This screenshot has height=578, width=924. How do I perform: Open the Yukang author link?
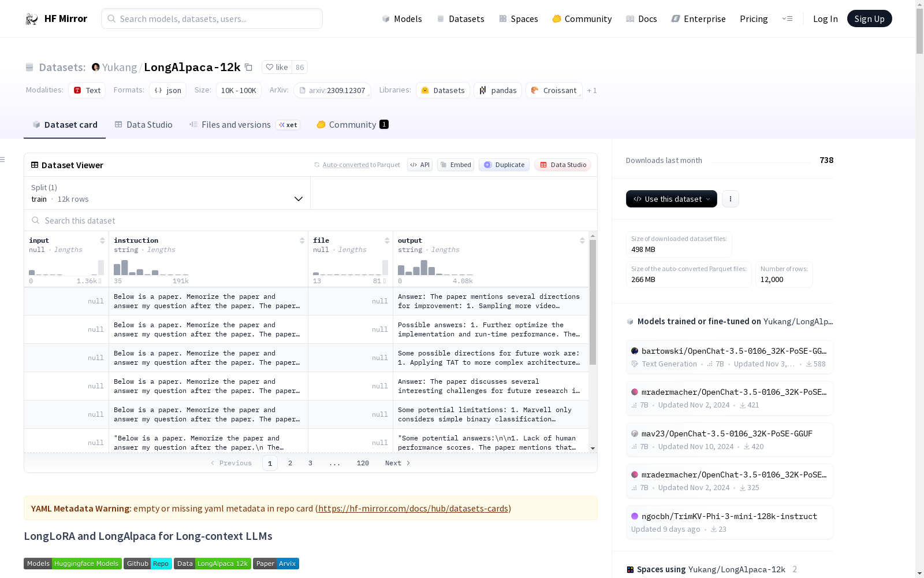(x=120, y=67)
